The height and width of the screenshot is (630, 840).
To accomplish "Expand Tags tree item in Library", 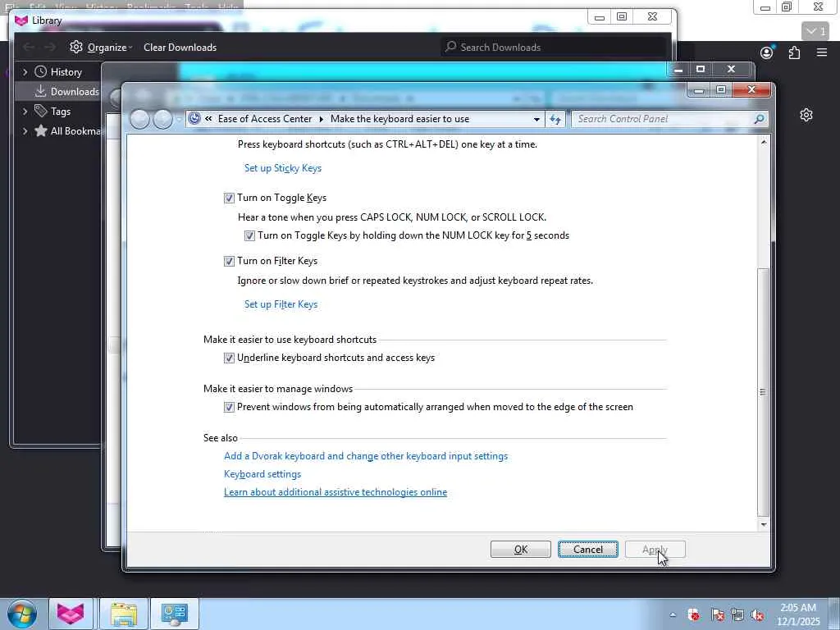I will pyautogui.click(x=25, y=112).
